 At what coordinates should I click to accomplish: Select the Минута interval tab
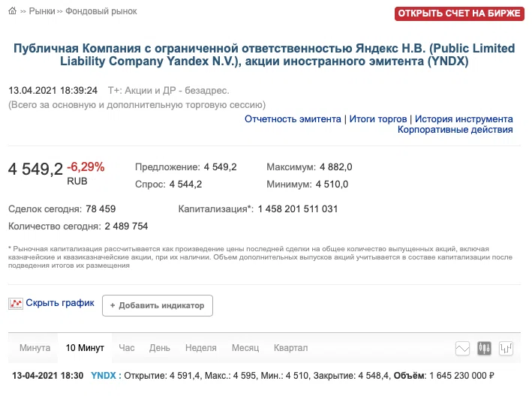coord(35,348)
